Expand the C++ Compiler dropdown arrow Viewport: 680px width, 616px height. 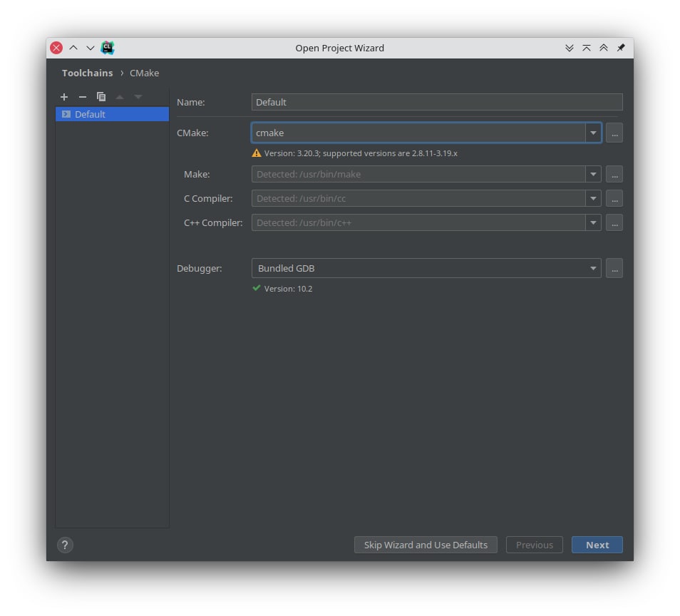593,222
